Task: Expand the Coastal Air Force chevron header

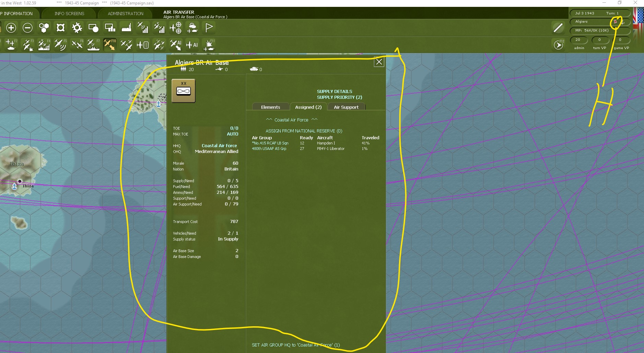Action: [x=291, y=120]
